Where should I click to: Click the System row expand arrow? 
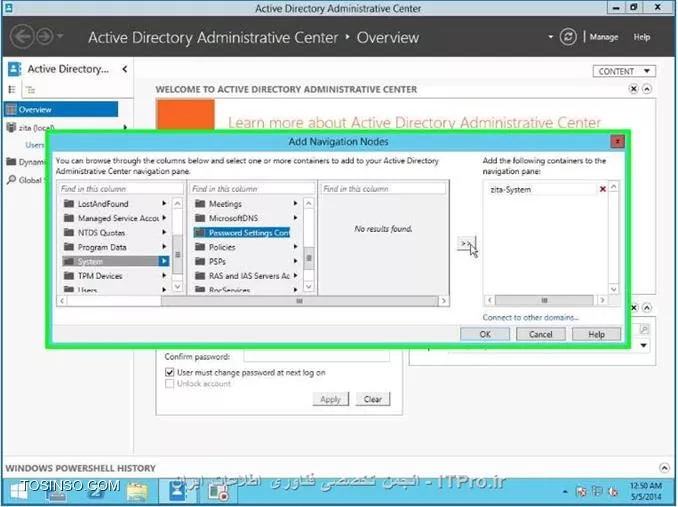tap(164, 261)
